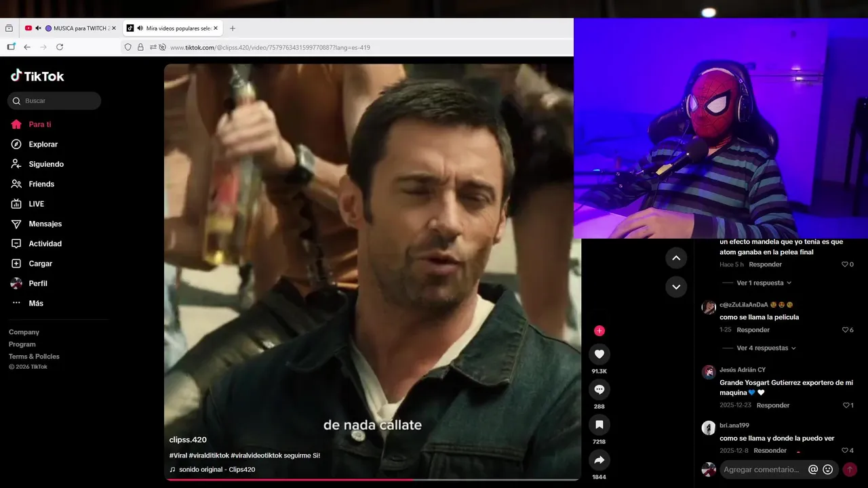This screenshot has width=868, height=488.
Task: Mute the TikTok tab audio
Action: click(140, 28)
